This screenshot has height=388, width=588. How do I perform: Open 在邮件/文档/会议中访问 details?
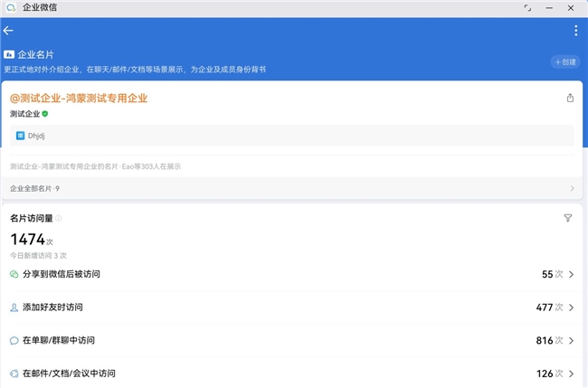coord(292,374)
